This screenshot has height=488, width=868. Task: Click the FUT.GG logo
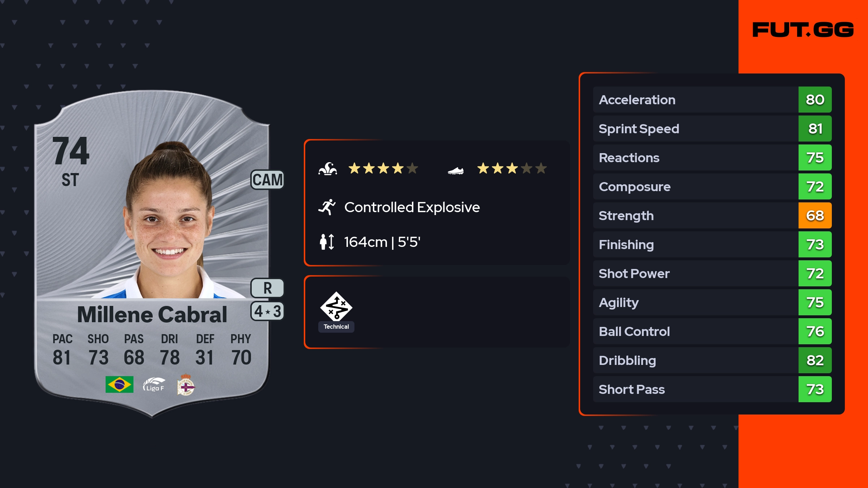click(803, 30)
